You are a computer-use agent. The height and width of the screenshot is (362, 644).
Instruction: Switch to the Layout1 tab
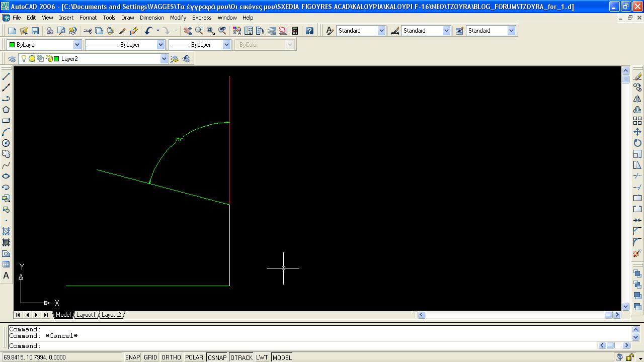pos(86,315)
